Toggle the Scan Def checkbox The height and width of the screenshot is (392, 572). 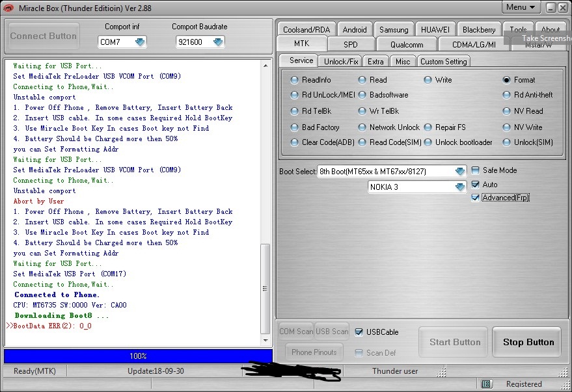tap(359, 352)
